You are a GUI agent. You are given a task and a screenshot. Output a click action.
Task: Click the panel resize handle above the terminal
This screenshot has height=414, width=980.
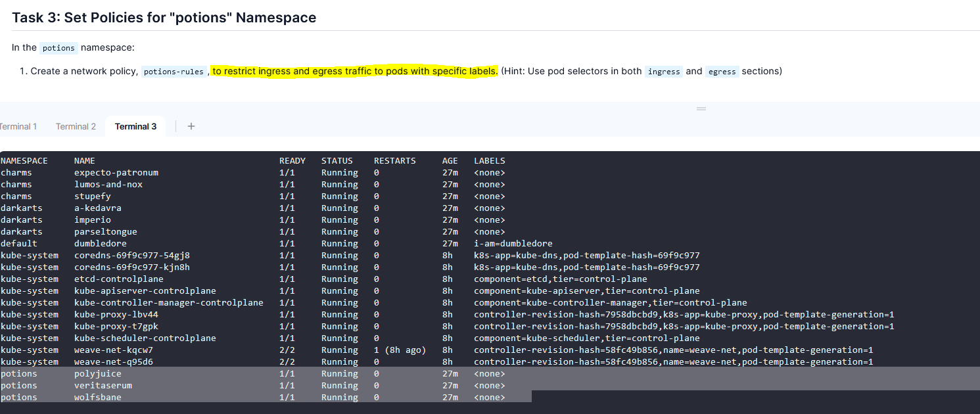click(x=701, y=108)
